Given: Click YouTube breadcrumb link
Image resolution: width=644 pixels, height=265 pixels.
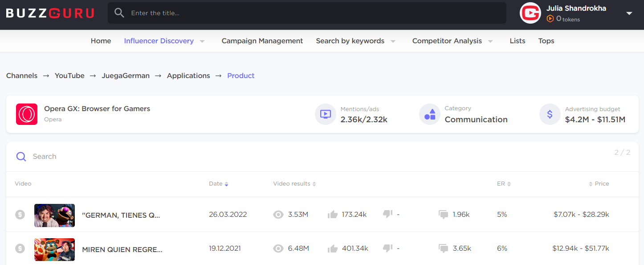Looking at the screenshot, I should 69,75.
